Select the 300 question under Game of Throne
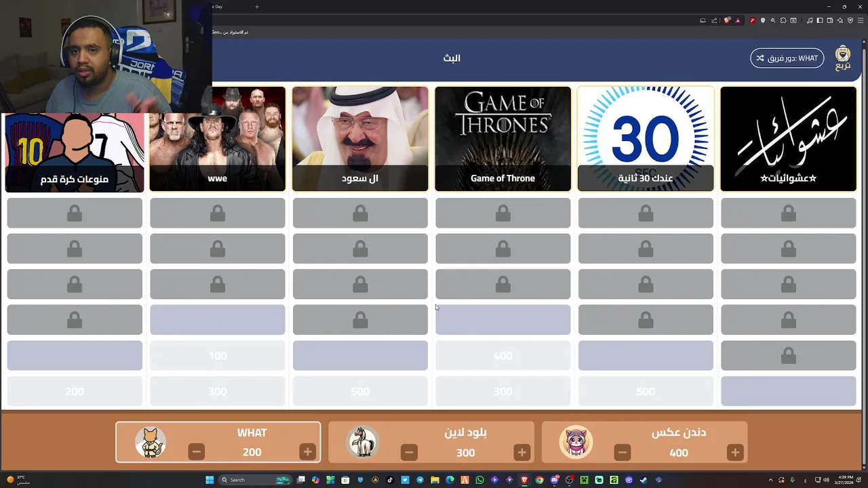Viewport: 868px width, 488px height. coord(503,392)
